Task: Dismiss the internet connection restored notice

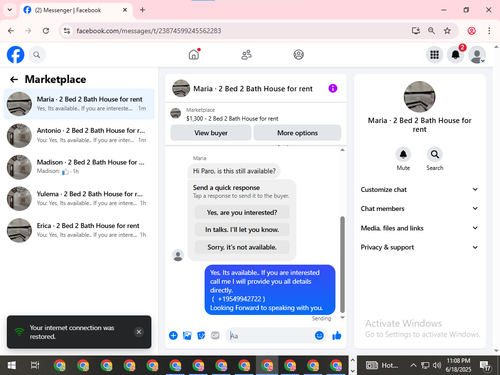Action: click(139, 332)
